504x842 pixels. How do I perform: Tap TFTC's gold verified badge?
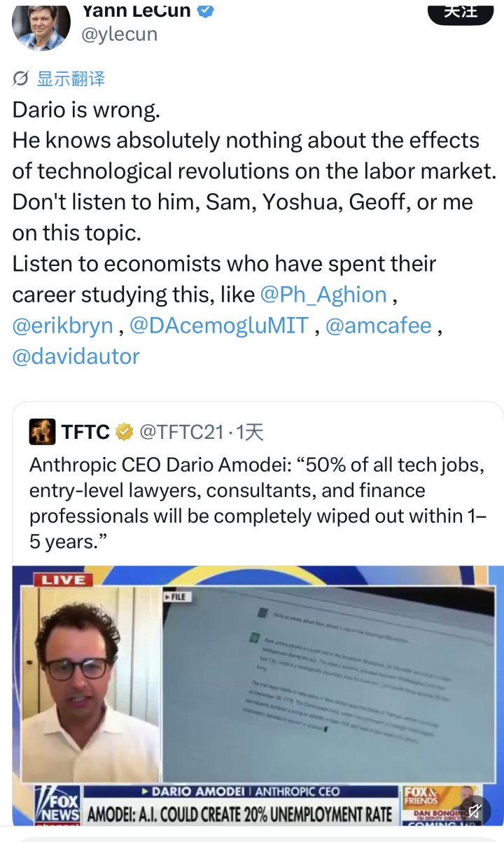click(125, 432)
